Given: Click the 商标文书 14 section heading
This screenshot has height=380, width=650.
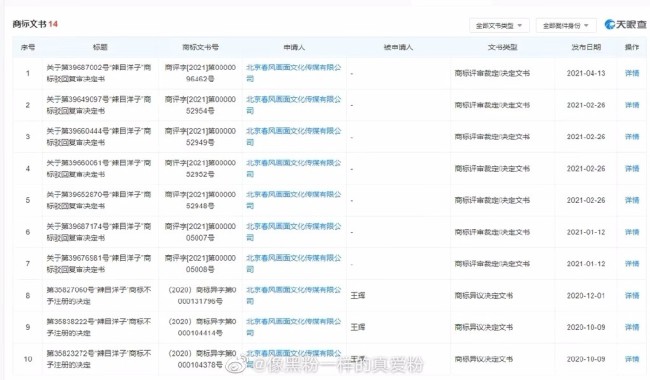Looking at the screenshot, I should click(x=35, y=24).
